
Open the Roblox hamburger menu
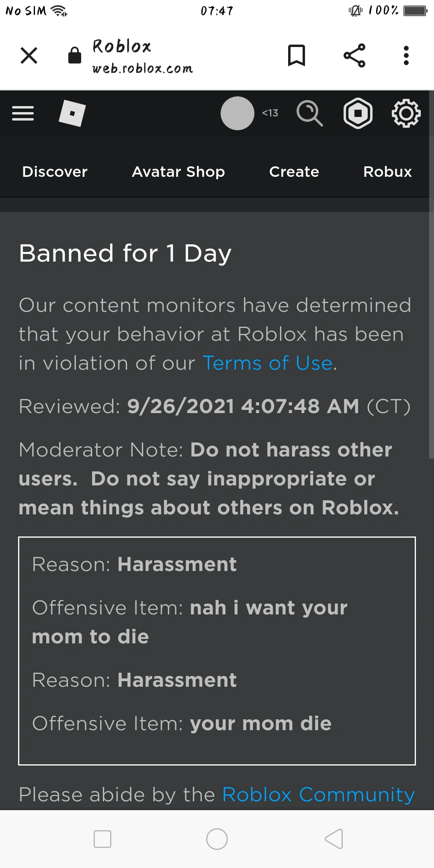(x=23, y=113)
